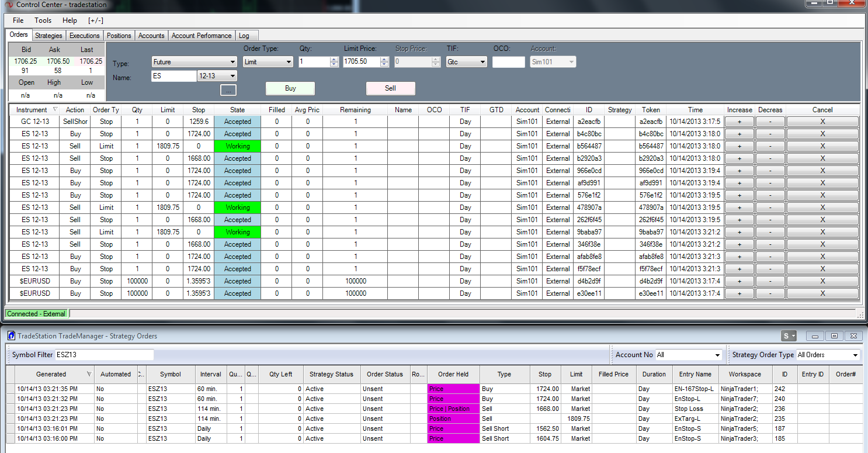Switch to the Executions tab
The width and height of the screenshot is (868, 453).
click(85, 36)
